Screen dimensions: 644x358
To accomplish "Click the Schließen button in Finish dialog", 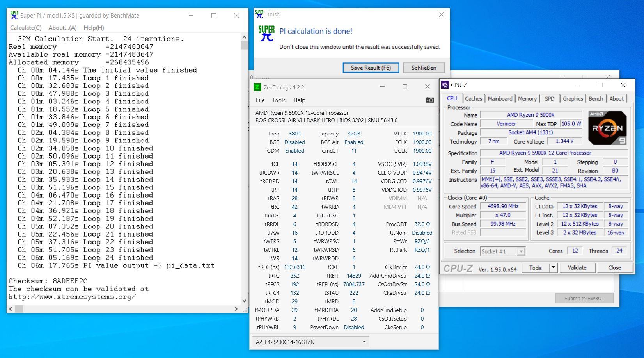I will [424, 68].
